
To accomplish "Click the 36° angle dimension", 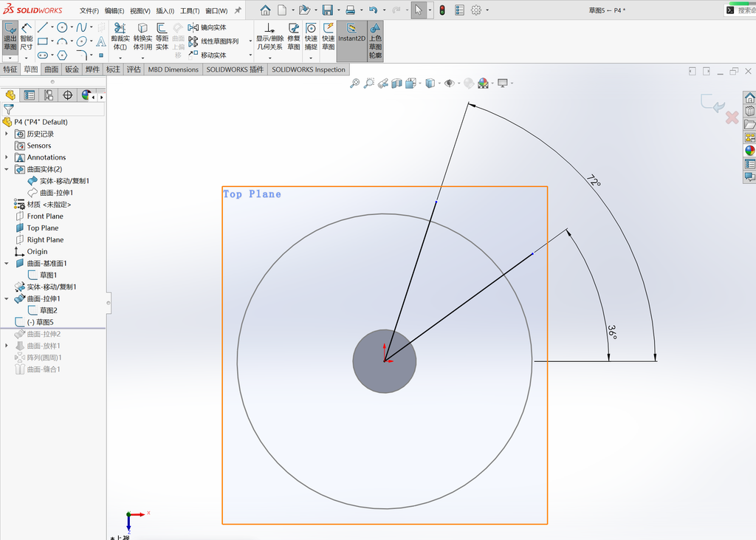I will [612, 332].
